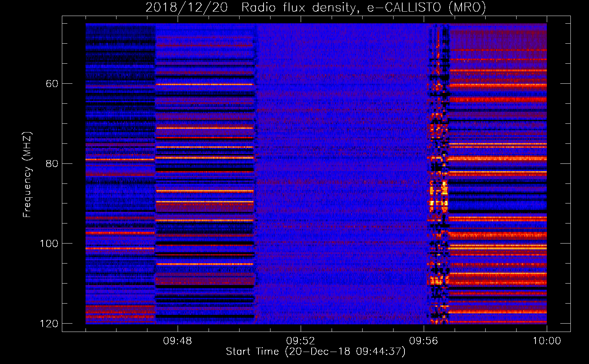Image resolution: width=589 pixels, height=364 pixels.
Task: Click the '10:00' time tick label
Action: 547,341
